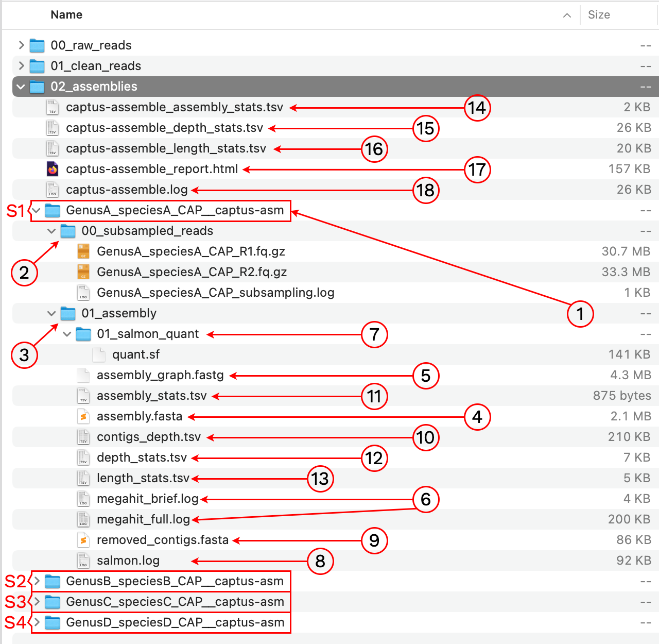Click the 00_subsampled_reads folder icon

click(68, 231)
